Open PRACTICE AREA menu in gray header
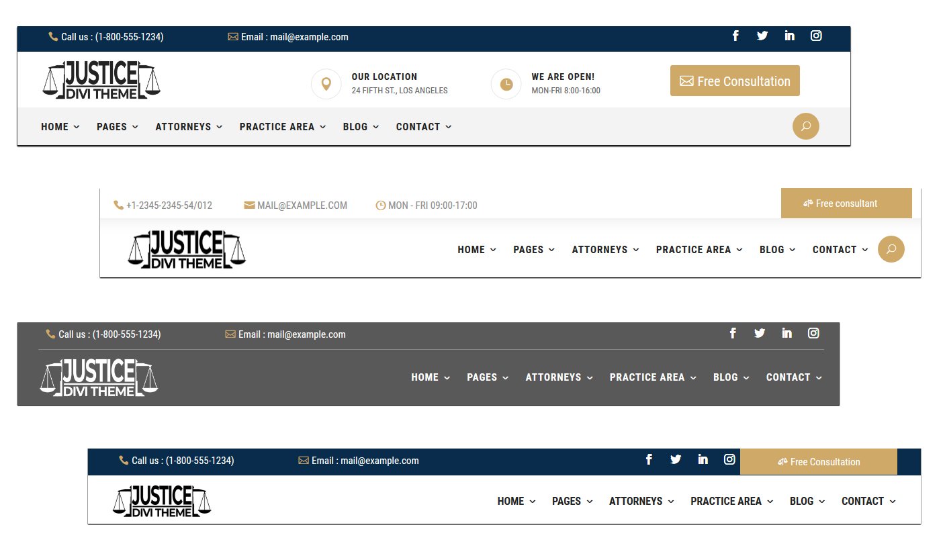Screen dimensions: 945x560 [x=653, y=377]
